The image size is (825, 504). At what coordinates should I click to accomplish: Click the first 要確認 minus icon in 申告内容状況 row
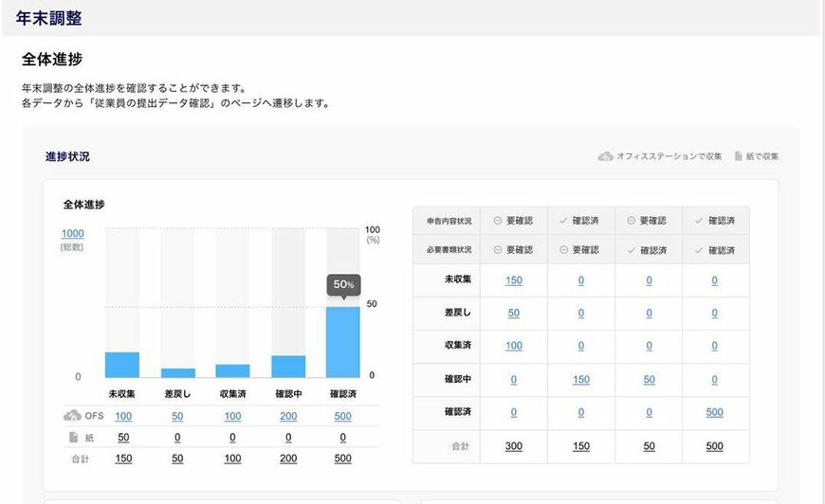tap(497, 221)
